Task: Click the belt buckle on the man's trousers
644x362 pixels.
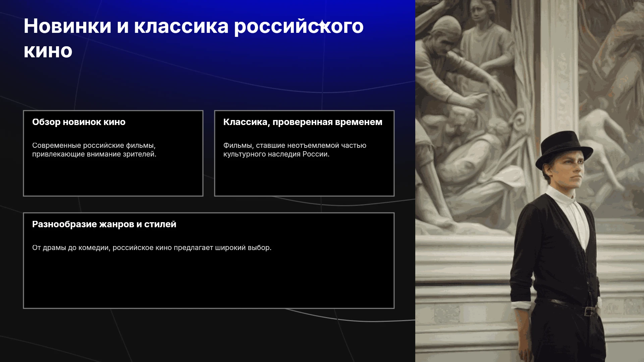Action: tap(589, 311)
